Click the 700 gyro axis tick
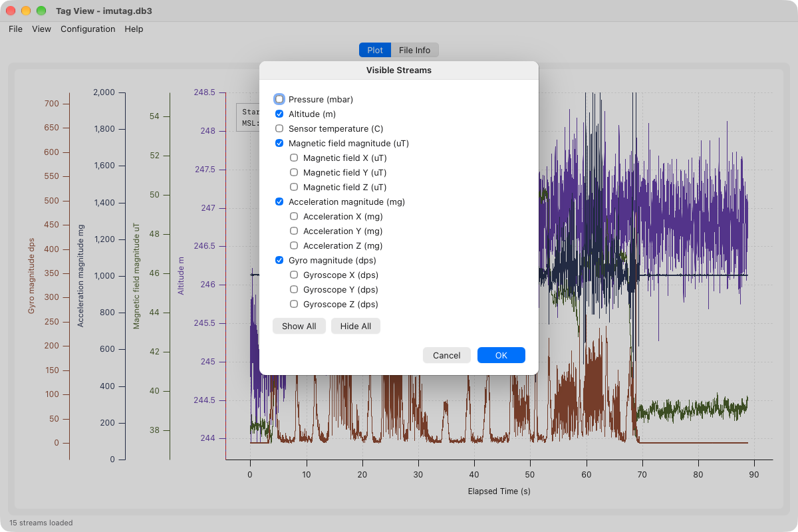The width and height of the screenshot is (798, 532). 52,104
